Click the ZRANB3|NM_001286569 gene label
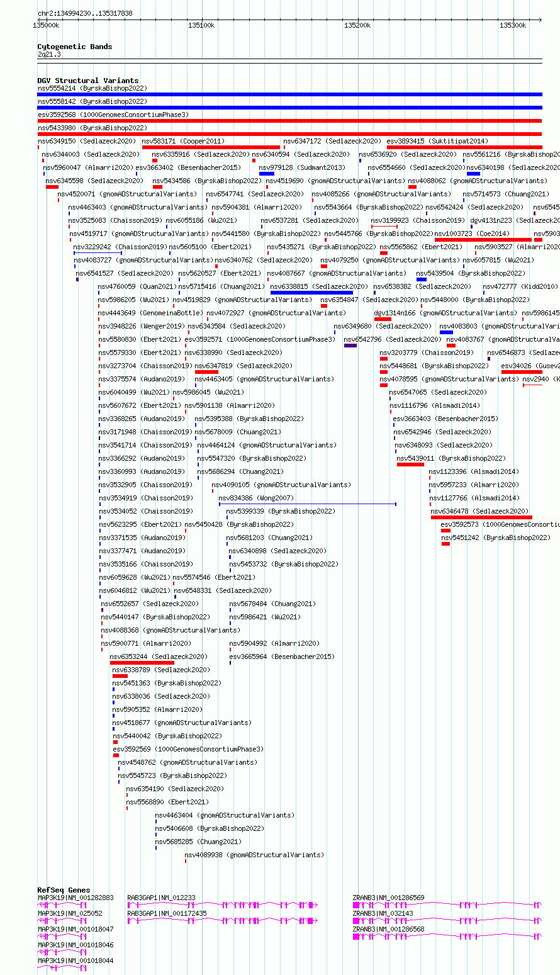The image size is (560, 975). tap(388, 898)
